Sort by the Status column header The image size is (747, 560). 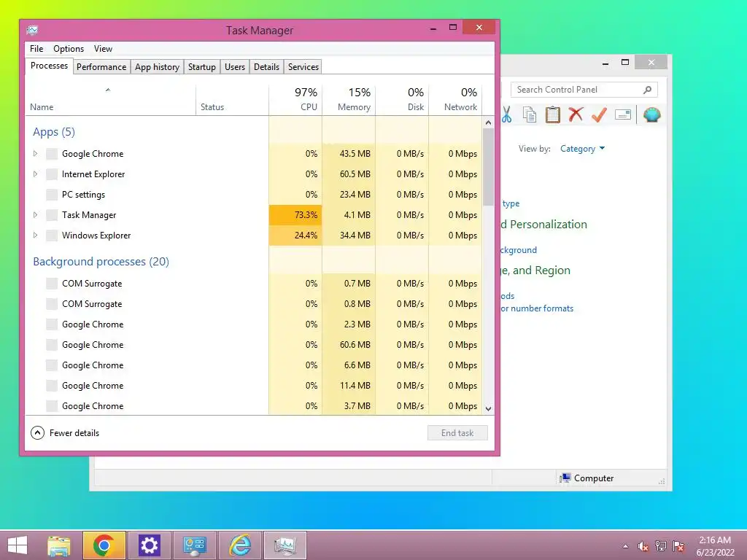(x=233, y=99)
